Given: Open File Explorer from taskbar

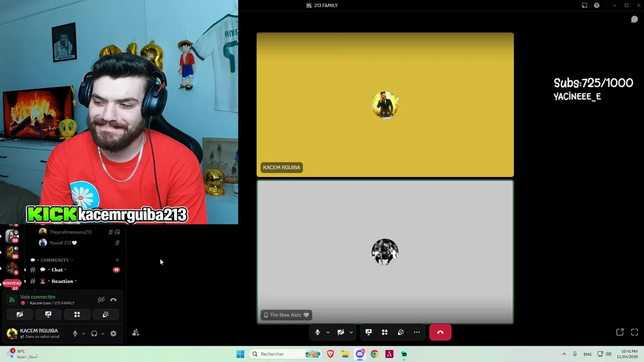Looking at the screenshot, I should click(345, 354).
